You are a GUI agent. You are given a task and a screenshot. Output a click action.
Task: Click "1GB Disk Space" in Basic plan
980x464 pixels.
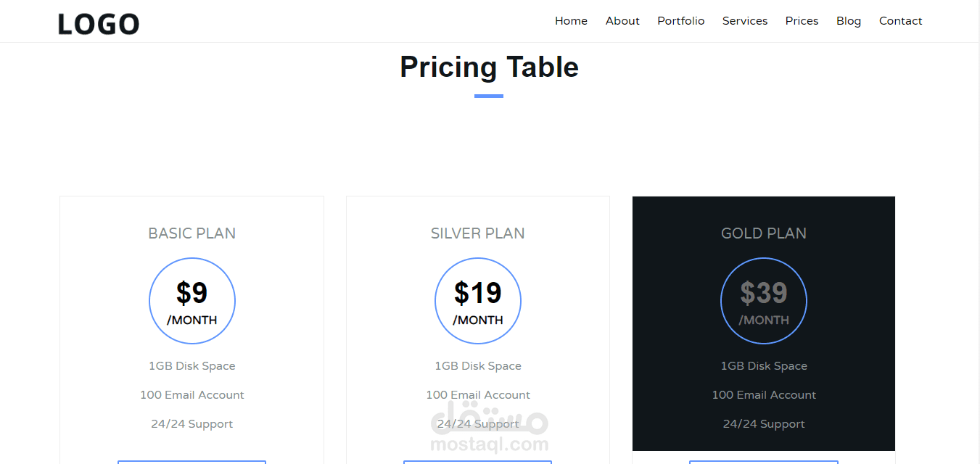[192, 366]
